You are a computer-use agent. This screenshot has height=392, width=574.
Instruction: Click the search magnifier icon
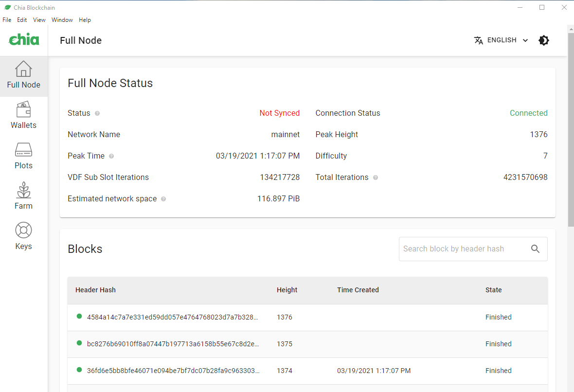pyautogui.click(x=535, y=249)
